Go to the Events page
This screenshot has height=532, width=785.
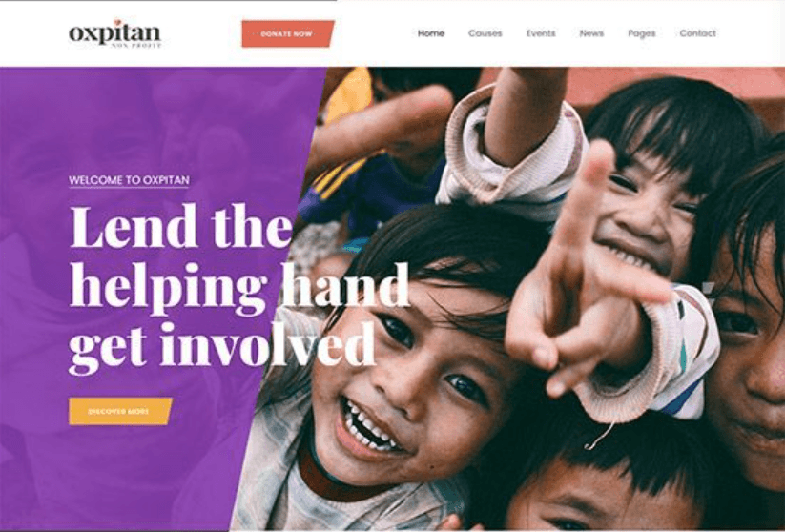click(x=541, y=33)
